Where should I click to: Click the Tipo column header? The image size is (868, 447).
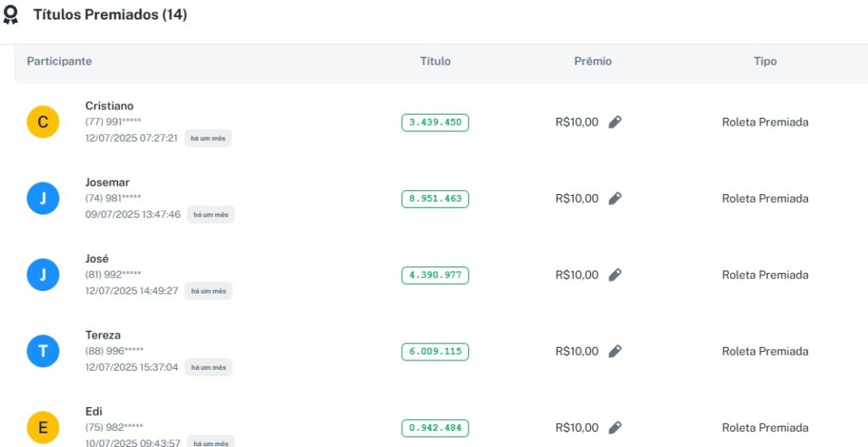(x=765, y=61)
